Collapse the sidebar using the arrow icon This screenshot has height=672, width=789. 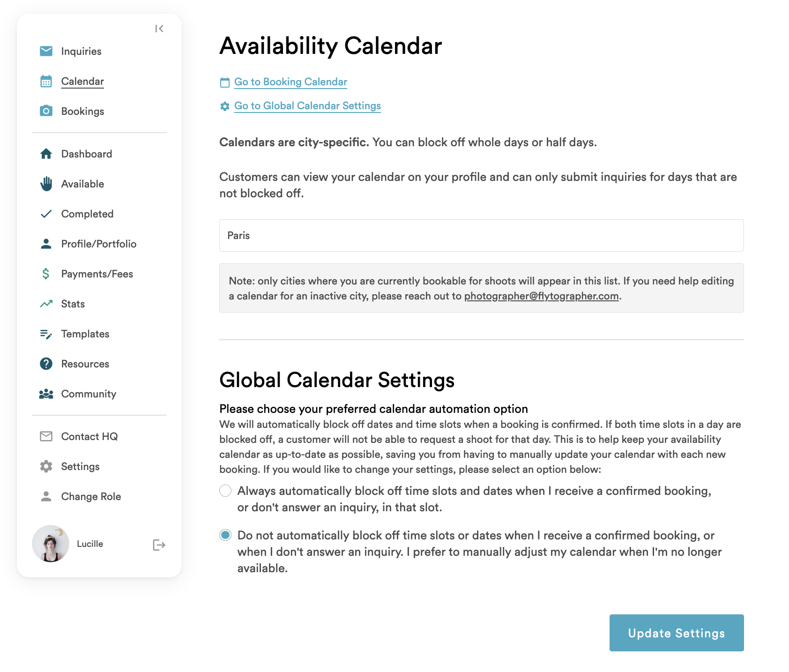pos(159,29)
